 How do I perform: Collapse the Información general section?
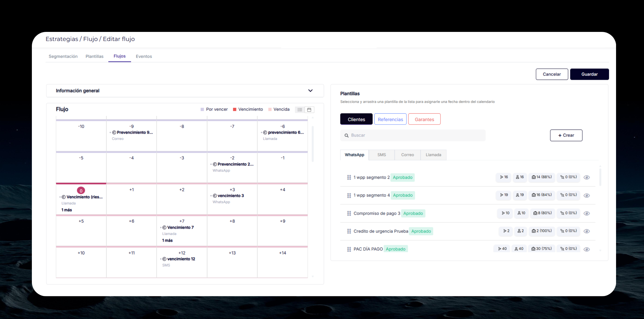coord(310,91)
